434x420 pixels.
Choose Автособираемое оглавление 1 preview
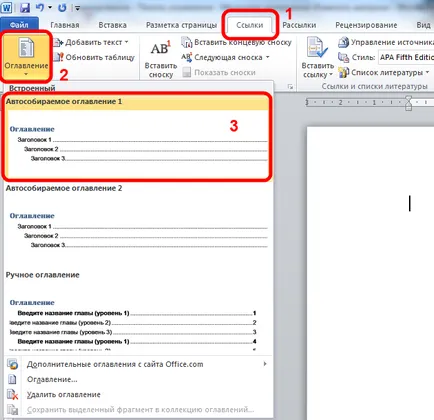(x=137, y=137)
